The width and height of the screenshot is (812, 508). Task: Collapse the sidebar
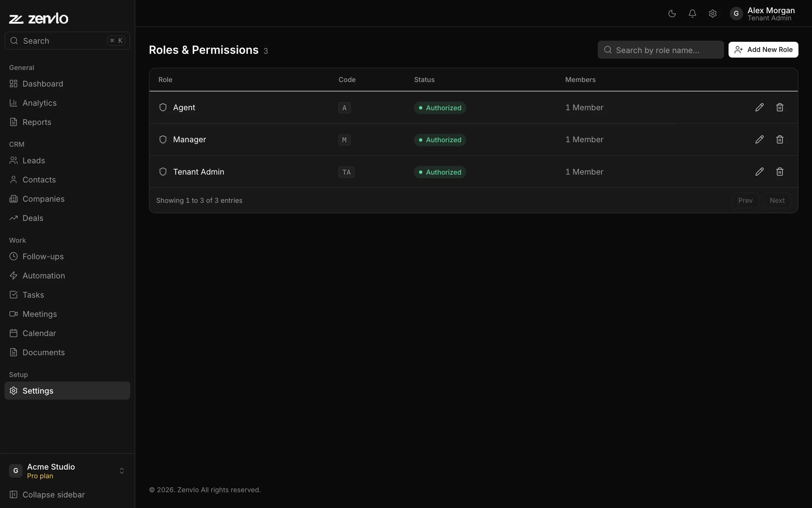[67, 494]
